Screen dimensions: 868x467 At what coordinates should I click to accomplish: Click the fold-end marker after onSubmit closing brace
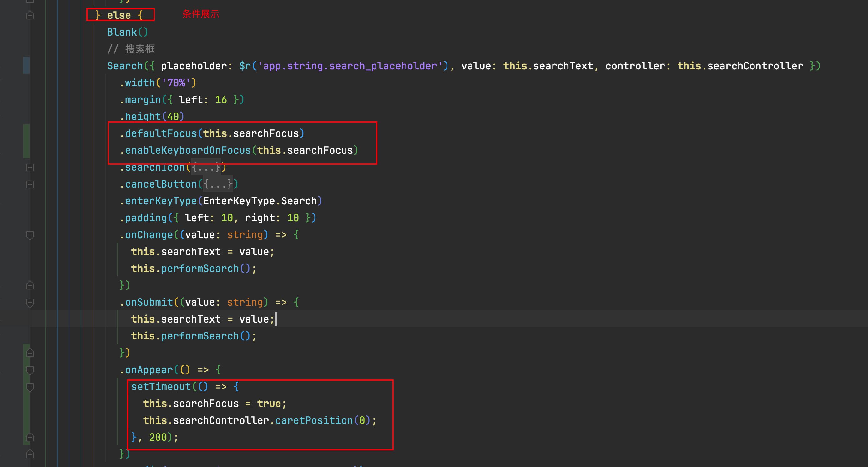click(x=30, y=353)
